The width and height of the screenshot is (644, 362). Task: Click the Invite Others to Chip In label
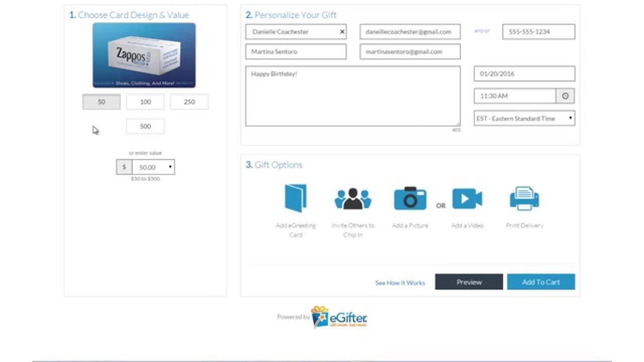[x=353, y=230]
